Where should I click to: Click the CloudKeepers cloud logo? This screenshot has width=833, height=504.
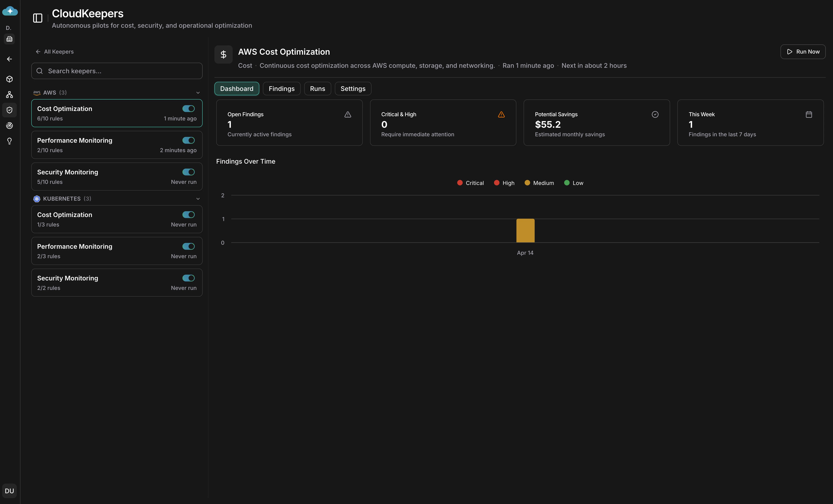(10, 11)
